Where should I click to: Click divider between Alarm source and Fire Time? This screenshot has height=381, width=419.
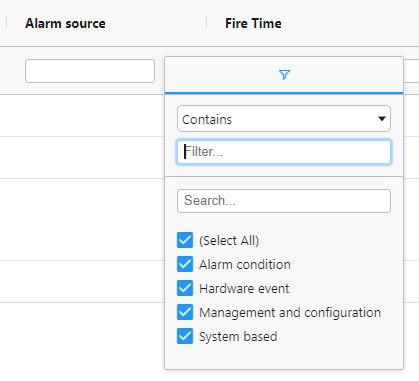coord(207,23)
